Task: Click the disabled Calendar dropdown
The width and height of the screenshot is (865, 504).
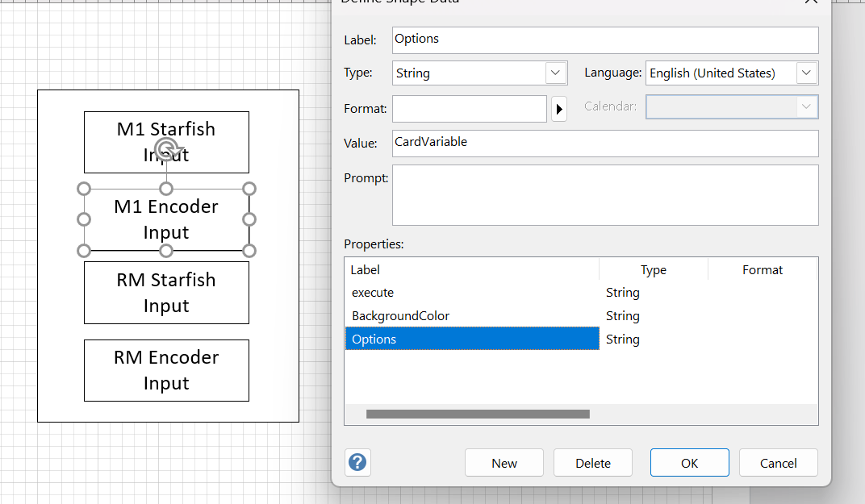Action: (x=731, y=106)
